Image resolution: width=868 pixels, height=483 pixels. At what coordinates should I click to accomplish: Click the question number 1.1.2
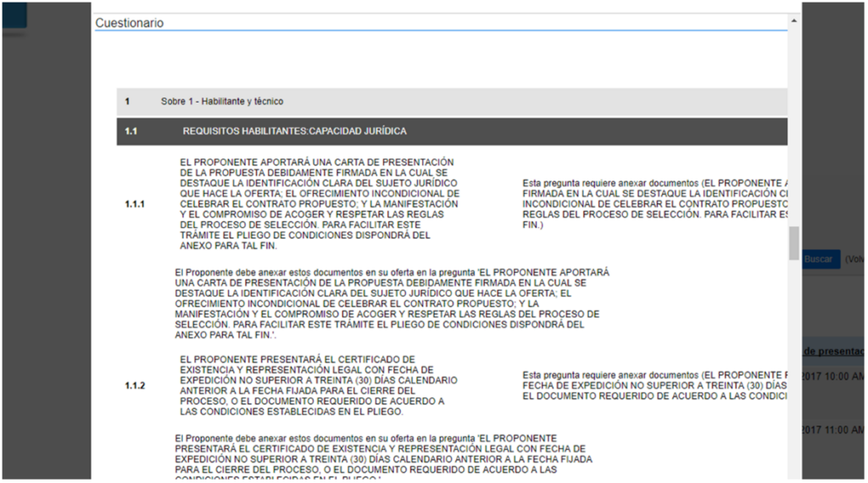click(x=135, y=386)
